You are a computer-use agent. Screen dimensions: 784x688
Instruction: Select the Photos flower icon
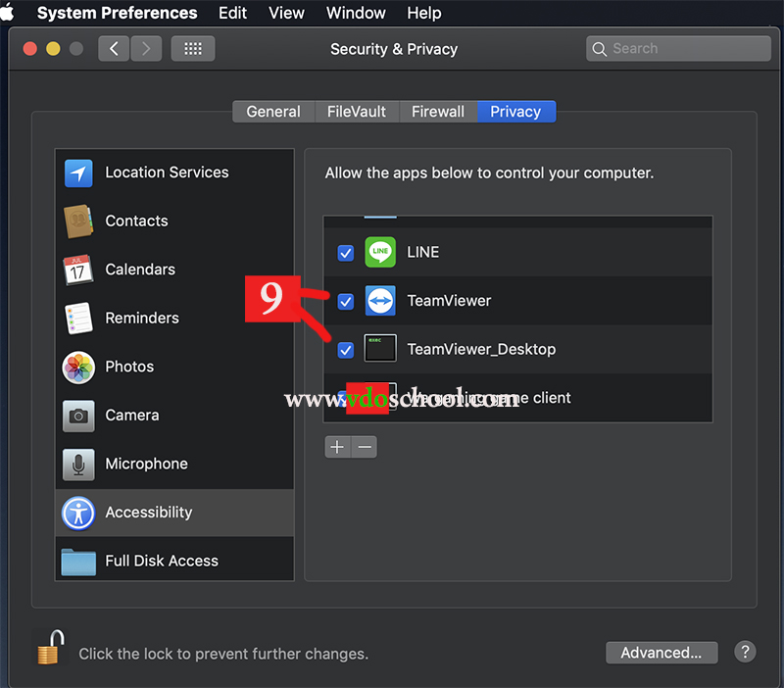point(78,367)
